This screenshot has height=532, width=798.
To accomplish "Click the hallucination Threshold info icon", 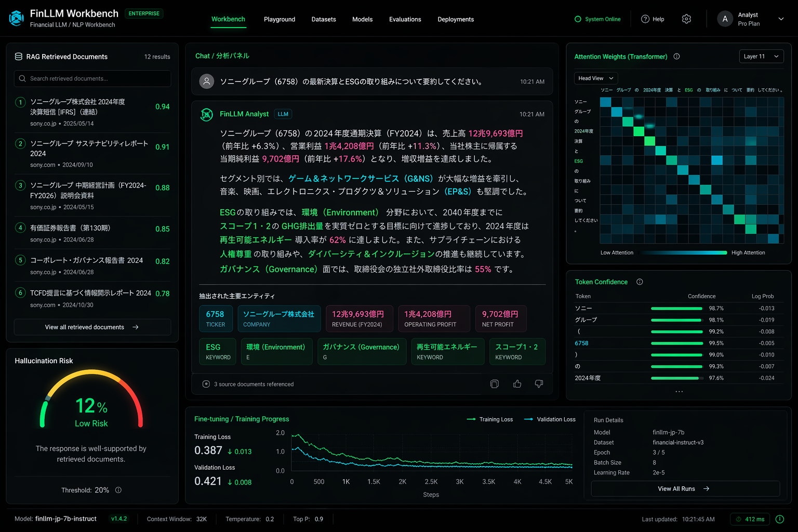I will tap(117, 490).
